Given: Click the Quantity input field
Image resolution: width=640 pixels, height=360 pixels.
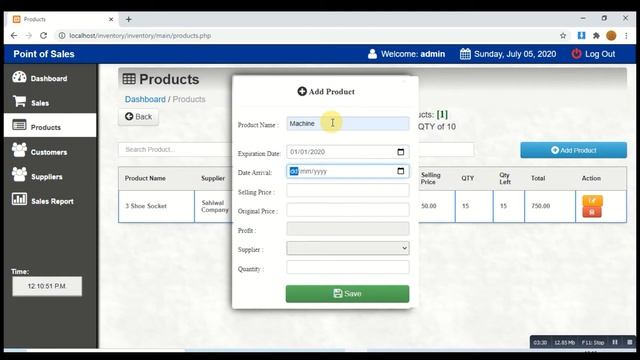Looking at the screenshot, I should 347,267.
